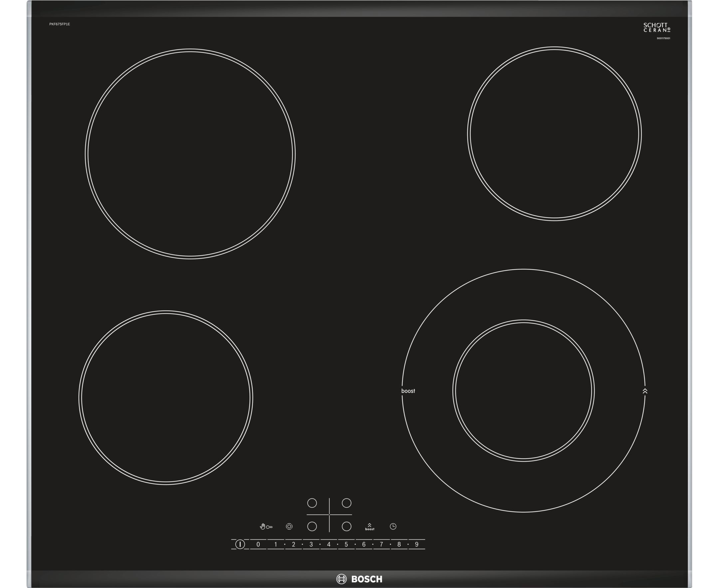719x588 pixels.
Task: Tap heat level 3 on the scale
Action: 311,544
